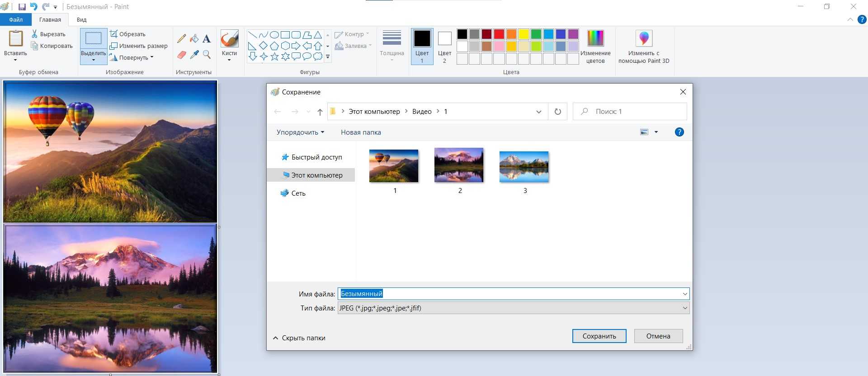Select the Text tool
Screen dimensions: 868x376
click(207, 39)
